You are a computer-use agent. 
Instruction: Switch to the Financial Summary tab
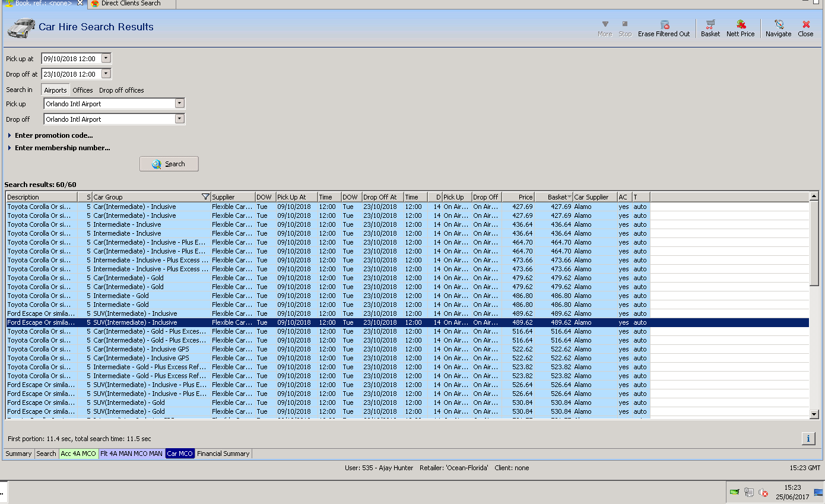click(223, 454)
